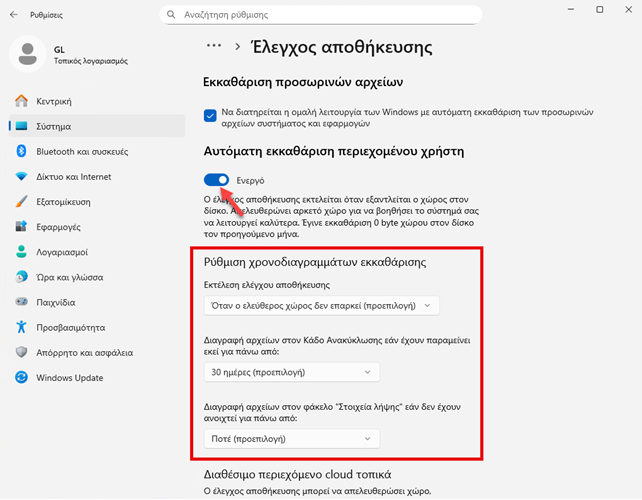Click the Εκκαθάριση προσωρινών αρχείων heading
Image resolution: width=642 pixels, height=500 pixels.
[x=303, y=82]
